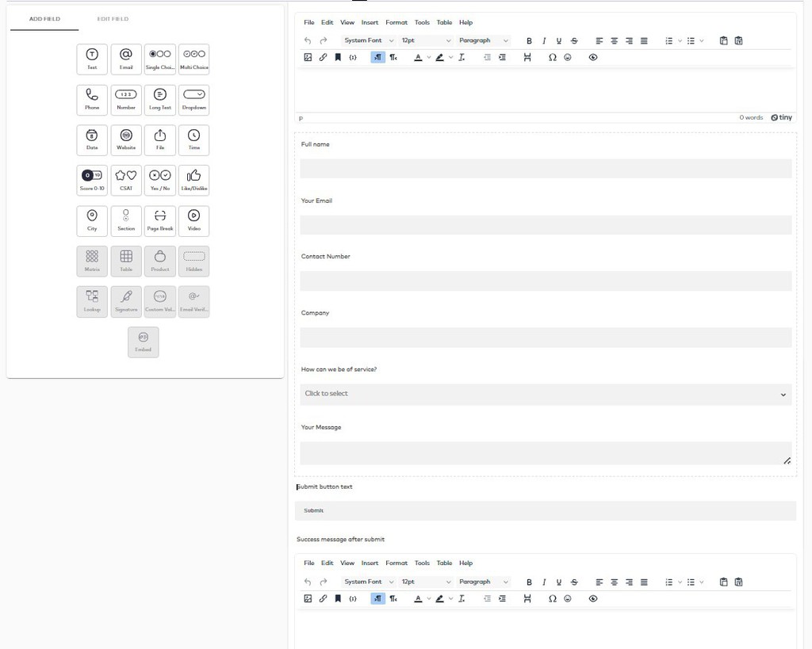
Task: Open the Paragraph format dropdown
Action: (484, 40)
